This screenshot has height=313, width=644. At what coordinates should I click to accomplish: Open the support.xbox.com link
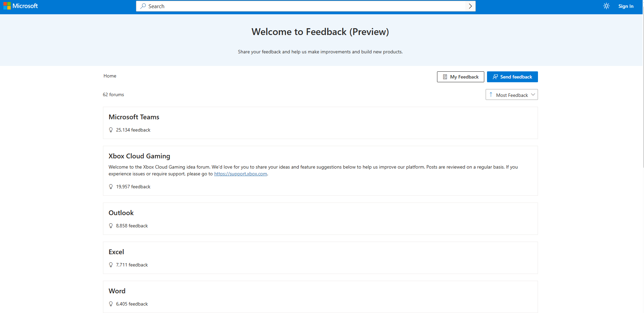241,174
